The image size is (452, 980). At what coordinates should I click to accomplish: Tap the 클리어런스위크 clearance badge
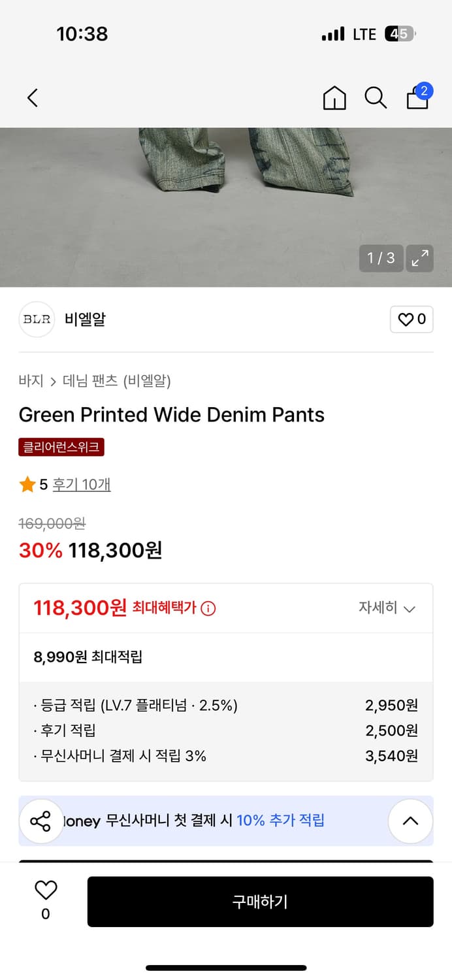click(61, 448)
